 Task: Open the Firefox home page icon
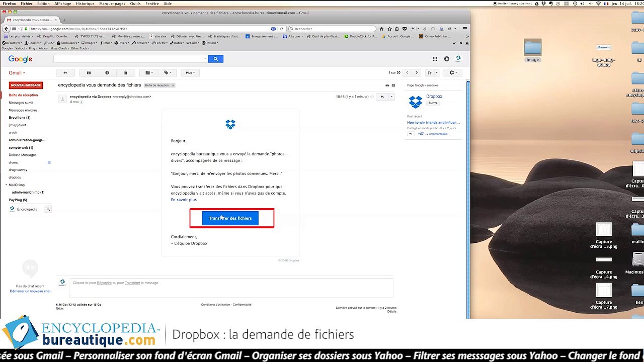pyautogui.click(x=381, y=29)
